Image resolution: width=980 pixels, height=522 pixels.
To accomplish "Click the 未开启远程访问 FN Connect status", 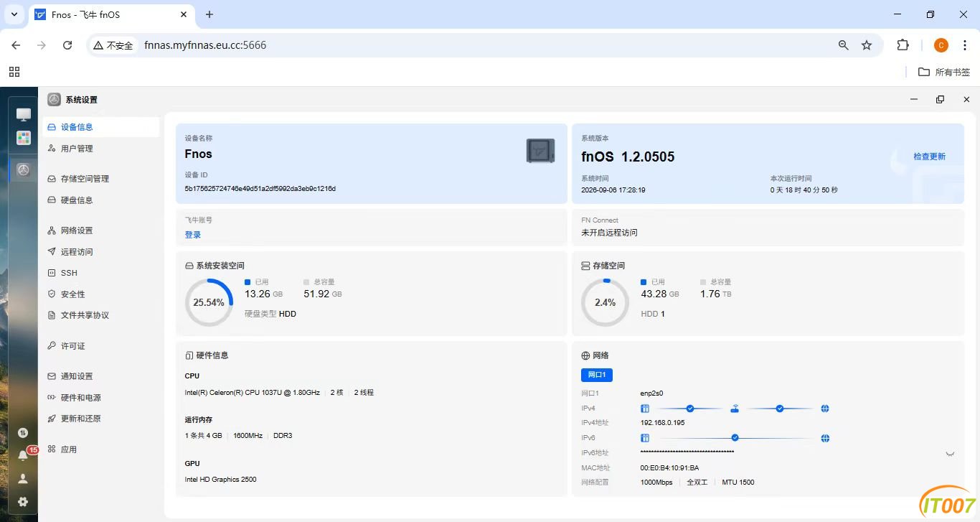I will pos(609,233).
